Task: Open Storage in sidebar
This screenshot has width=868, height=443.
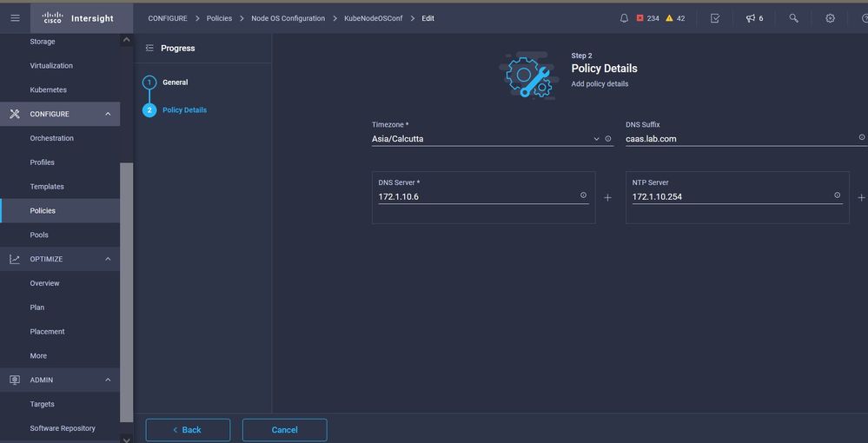Action: tap(43, 42)
